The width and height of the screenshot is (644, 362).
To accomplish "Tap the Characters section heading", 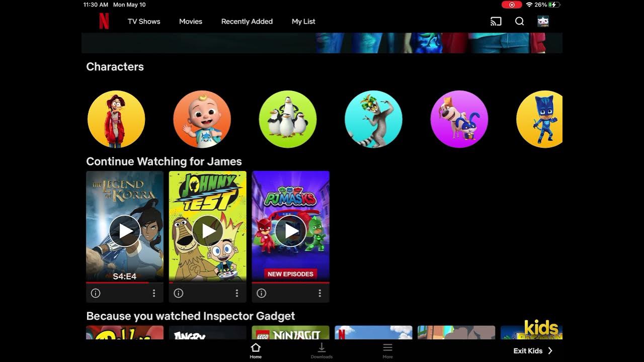I will point(115,67).
